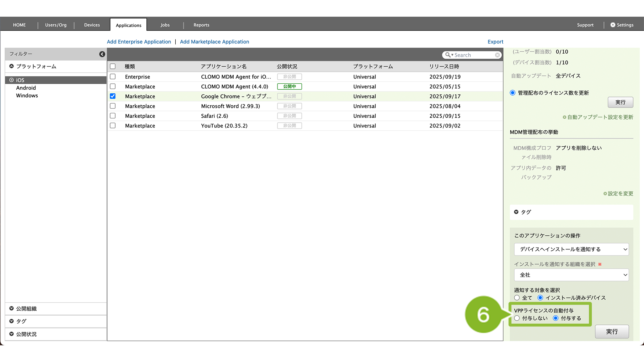Select the 全て notification target radio
The height and width of the screenshot is (362, 644).
click(517, 298)
